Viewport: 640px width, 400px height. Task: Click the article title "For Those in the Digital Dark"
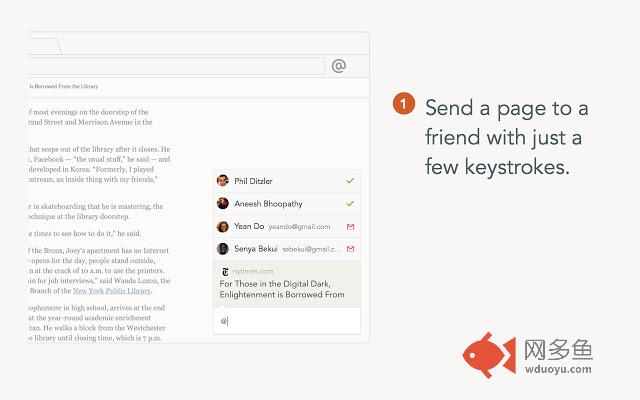(x=282, y=289)
